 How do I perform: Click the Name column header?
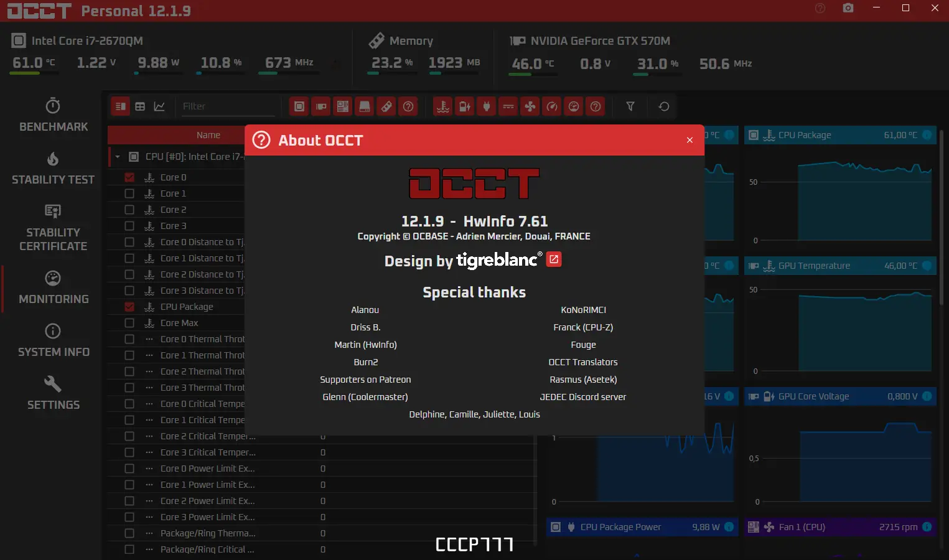[208, 135]
